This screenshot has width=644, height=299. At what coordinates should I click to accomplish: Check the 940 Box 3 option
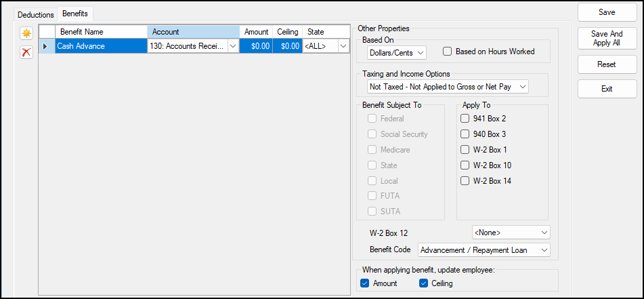465,134
